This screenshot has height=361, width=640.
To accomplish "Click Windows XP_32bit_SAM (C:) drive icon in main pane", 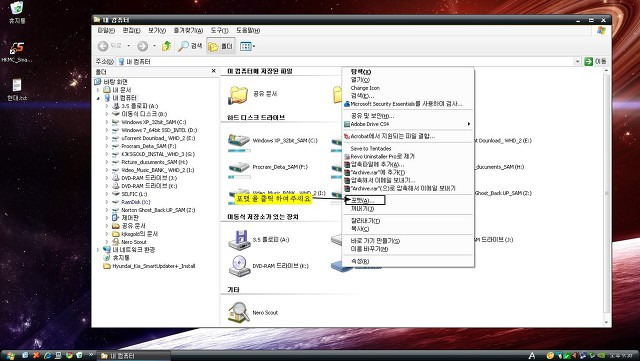I will (239, 141).
